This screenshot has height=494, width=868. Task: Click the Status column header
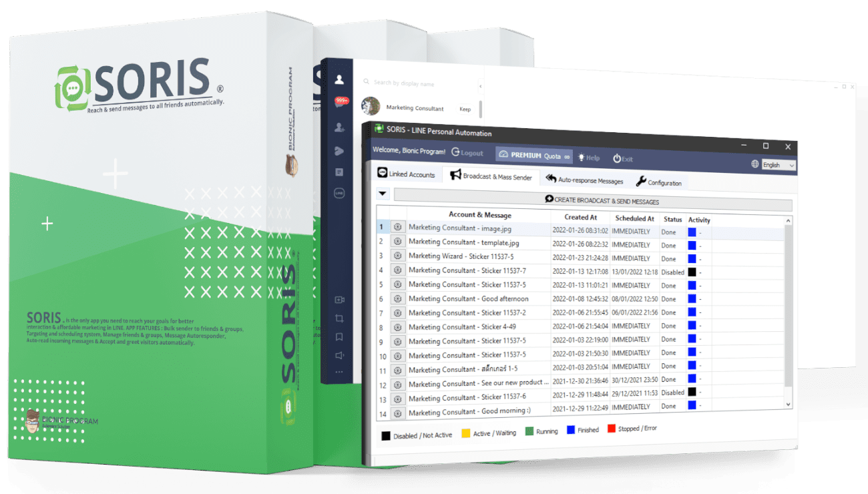click(x=673, y=219)
